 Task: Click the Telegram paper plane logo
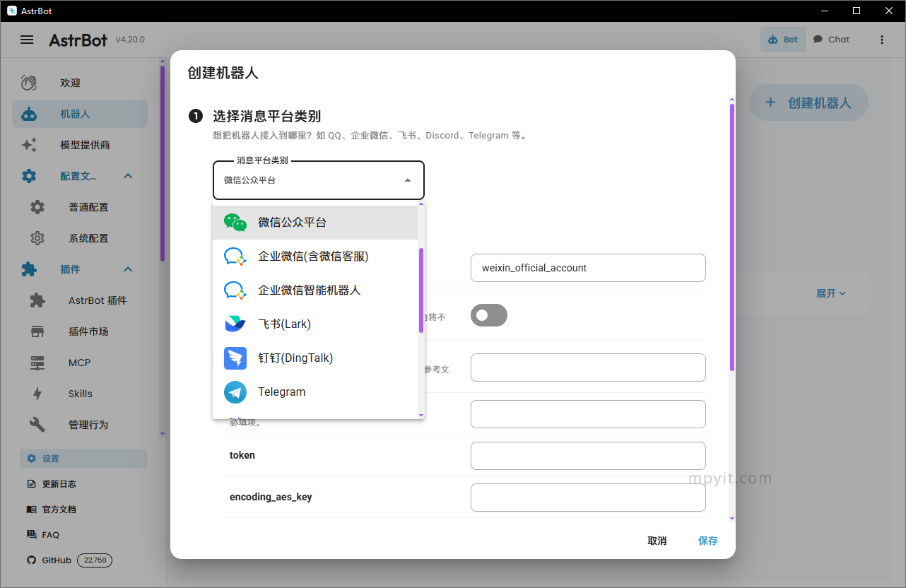tap(235, 392)
